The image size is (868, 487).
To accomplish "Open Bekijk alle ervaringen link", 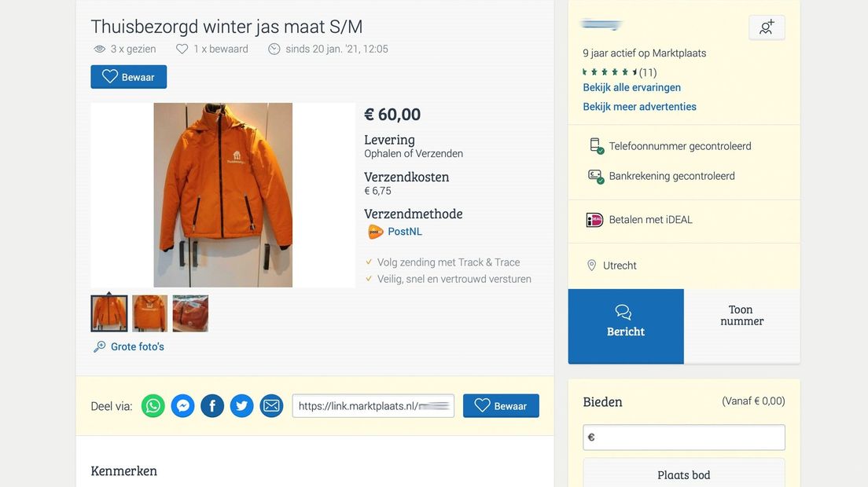I will pyautogui.click(x=631, y=87).
